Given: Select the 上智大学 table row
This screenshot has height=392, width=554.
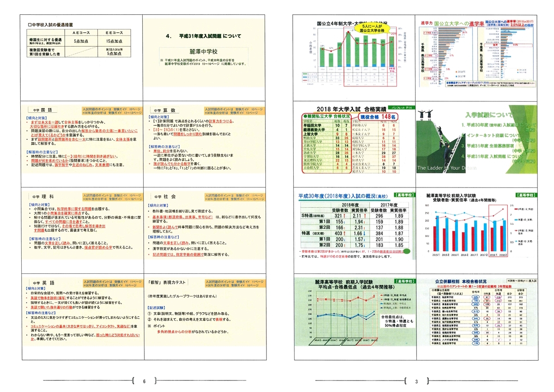Looking at the screenshot, I should (x=328, y=134).
